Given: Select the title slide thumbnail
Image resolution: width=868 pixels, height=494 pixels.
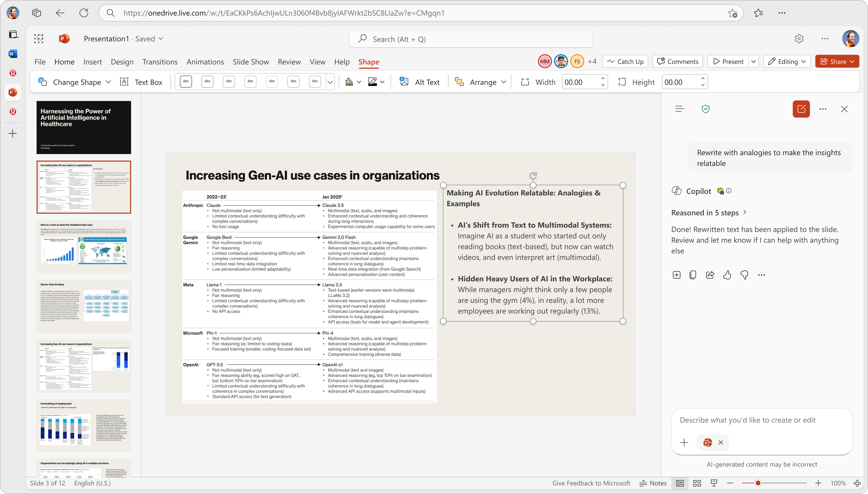Looking at the screenshot, I should (84, 127).
